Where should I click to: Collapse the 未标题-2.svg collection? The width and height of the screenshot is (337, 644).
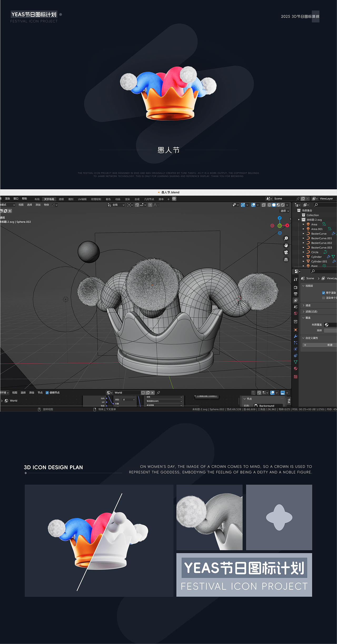(x=299, y=220)
